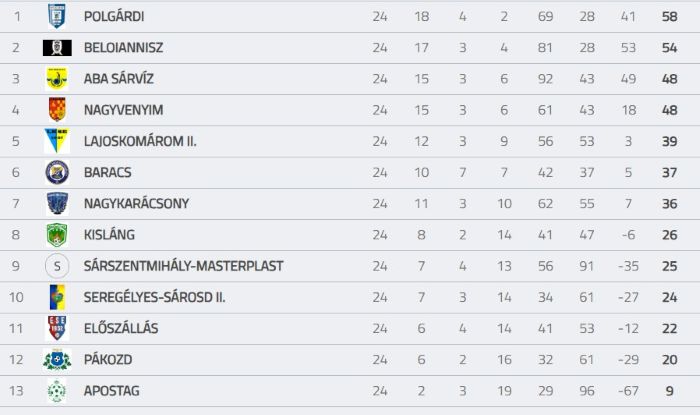Click the LAJOSKOMÁROM II. team name
The width and height of the screenshot is (700, 415).
140,141
